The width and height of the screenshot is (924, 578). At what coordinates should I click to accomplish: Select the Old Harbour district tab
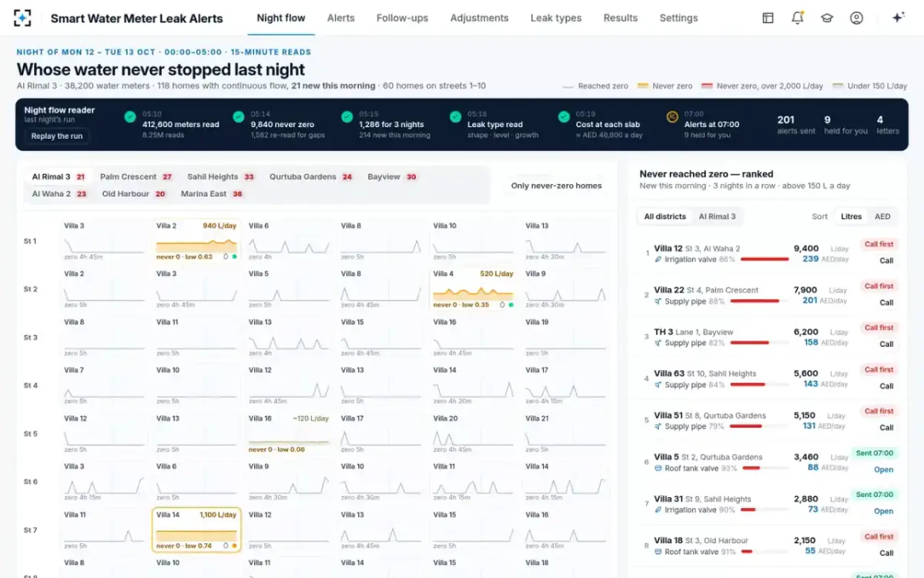pyautogui.click(x=134, y=193)
